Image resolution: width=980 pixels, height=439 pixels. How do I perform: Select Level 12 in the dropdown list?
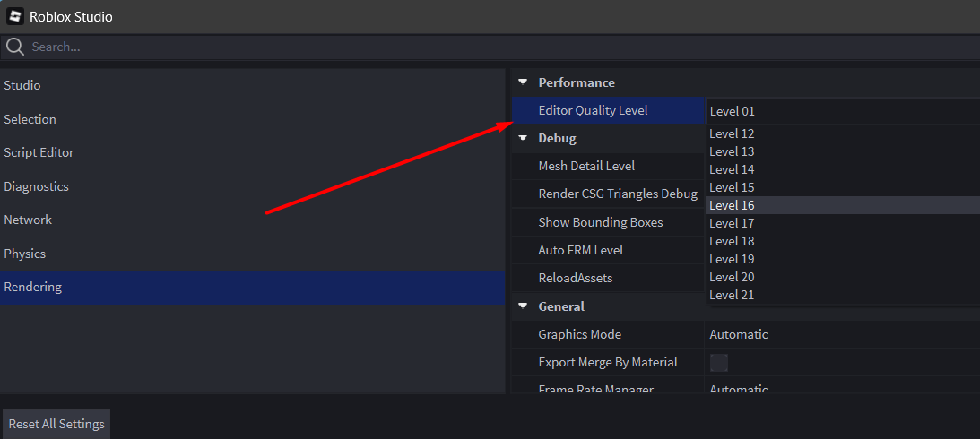tap(843, 133)
